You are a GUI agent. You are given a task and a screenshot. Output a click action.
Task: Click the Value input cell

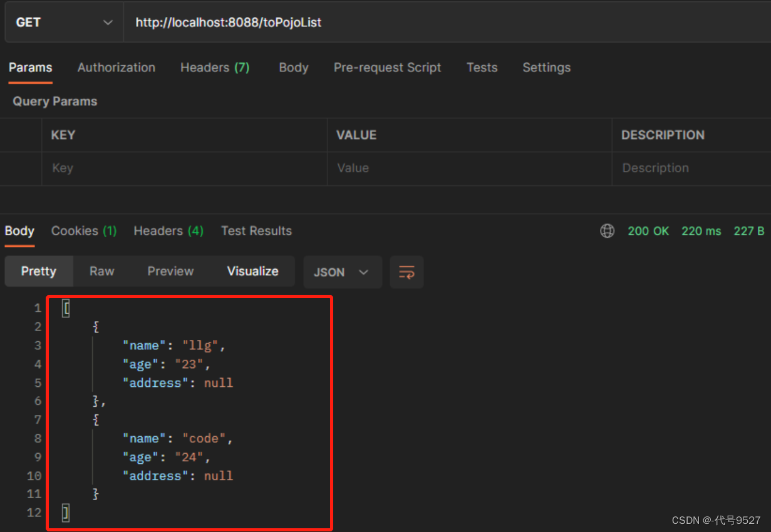469,168
